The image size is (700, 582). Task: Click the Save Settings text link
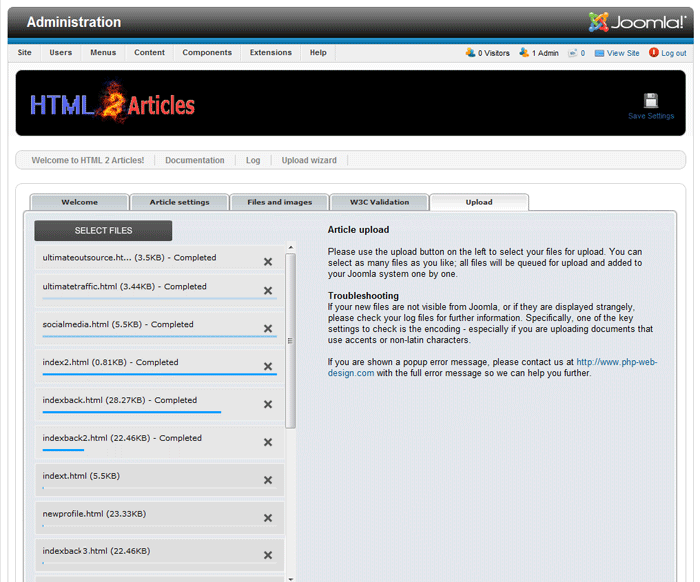(651, 116)
